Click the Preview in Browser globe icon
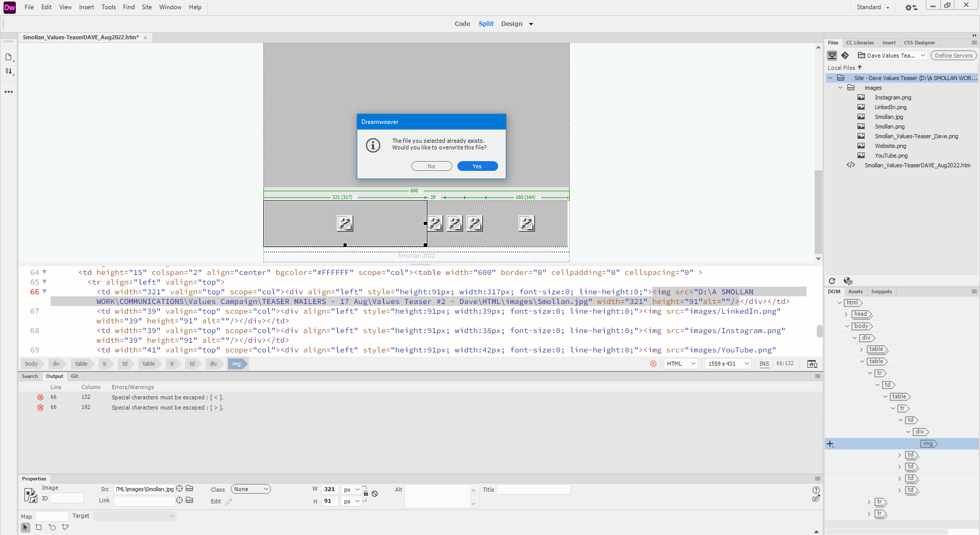980x535 pixels. tap(848, 281)
